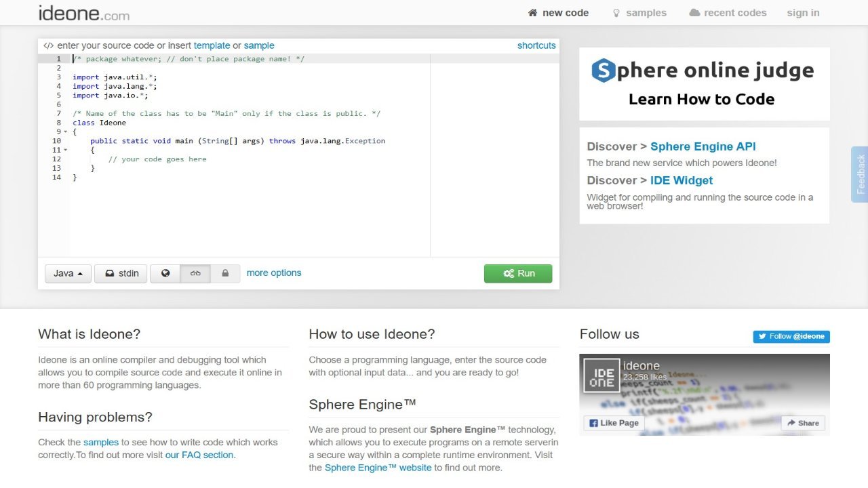The image size is (868, 488).
Task: Insert a code template link
Action: click(212, 45)
